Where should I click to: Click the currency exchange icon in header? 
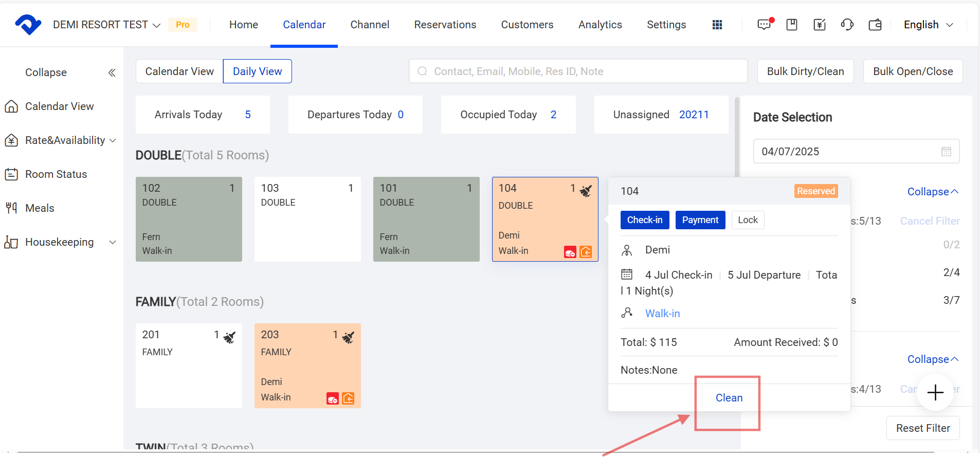[820, 25]
